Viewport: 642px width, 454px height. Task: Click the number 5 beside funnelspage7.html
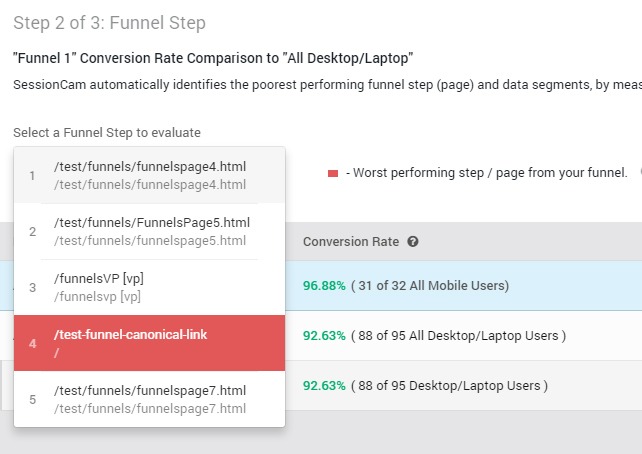pos(33,400)
